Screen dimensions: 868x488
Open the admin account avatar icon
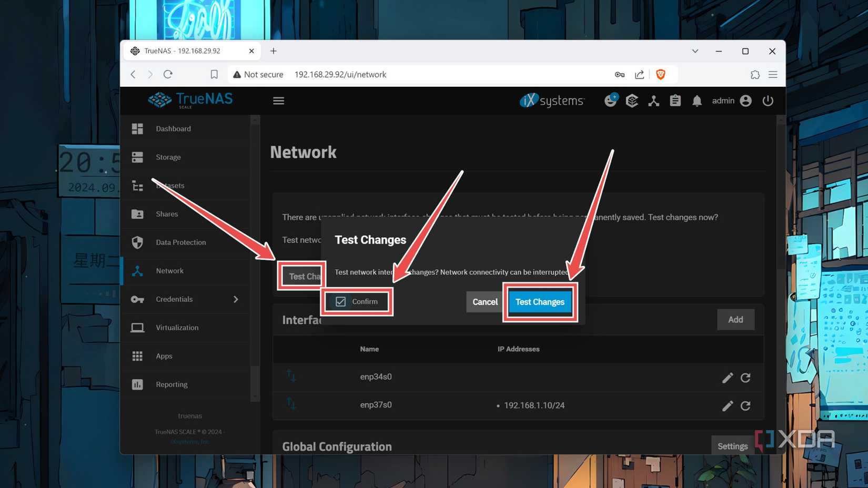point(746,100)
